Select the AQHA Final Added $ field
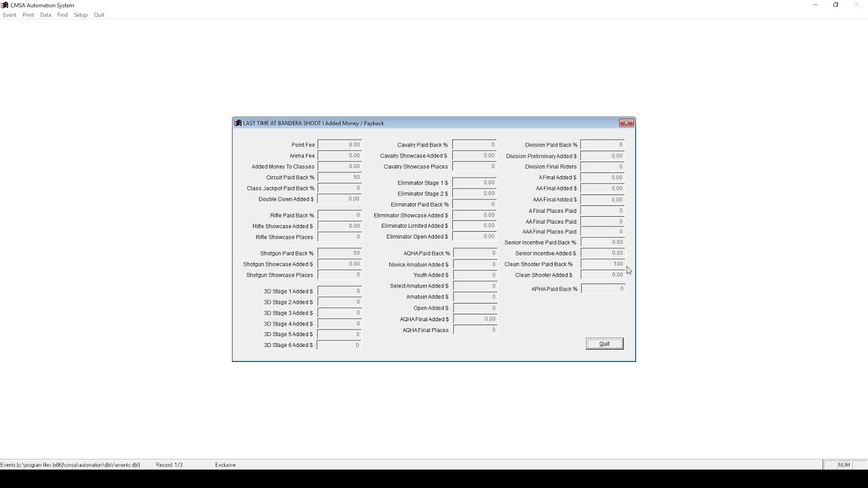Screen dimensions: 868x488 475,319
